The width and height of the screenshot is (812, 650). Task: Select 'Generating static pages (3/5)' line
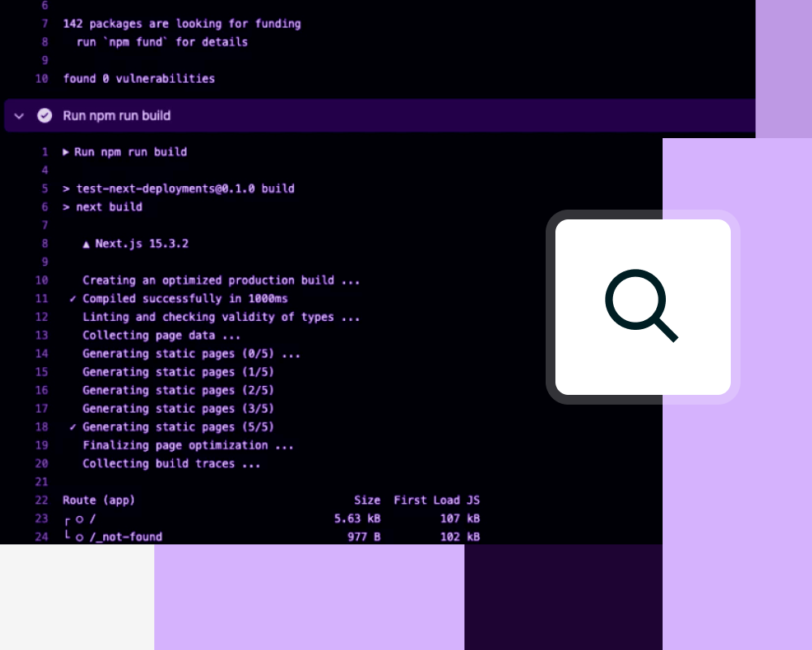(x=179, y=409)
